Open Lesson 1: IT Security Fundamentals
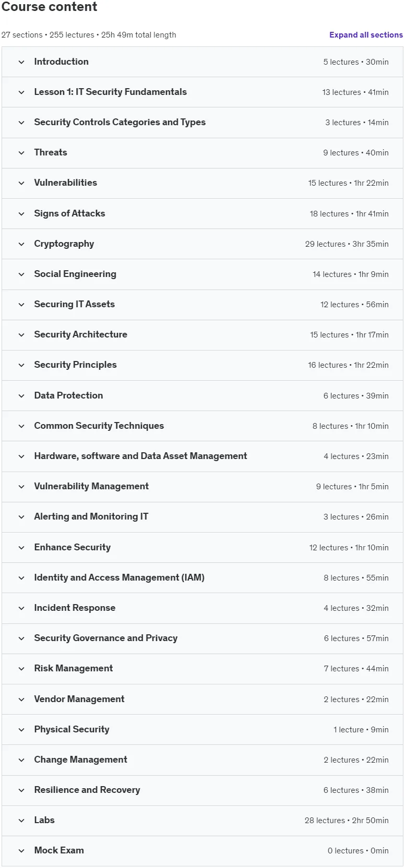Viewport: 405px width, 868px height. [202, 92]
